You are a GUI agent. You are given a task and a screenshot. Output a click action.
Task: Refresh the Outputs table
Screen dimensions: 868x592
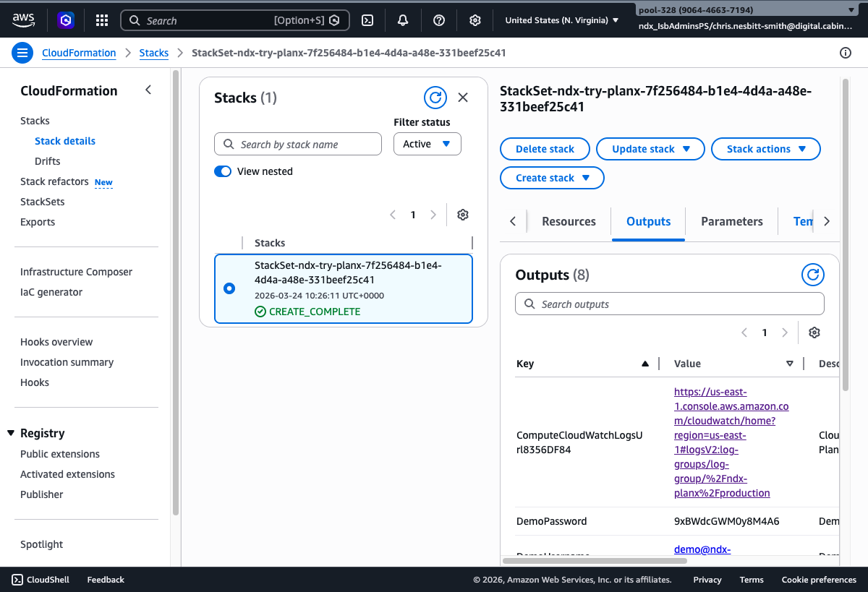point(812,275)
